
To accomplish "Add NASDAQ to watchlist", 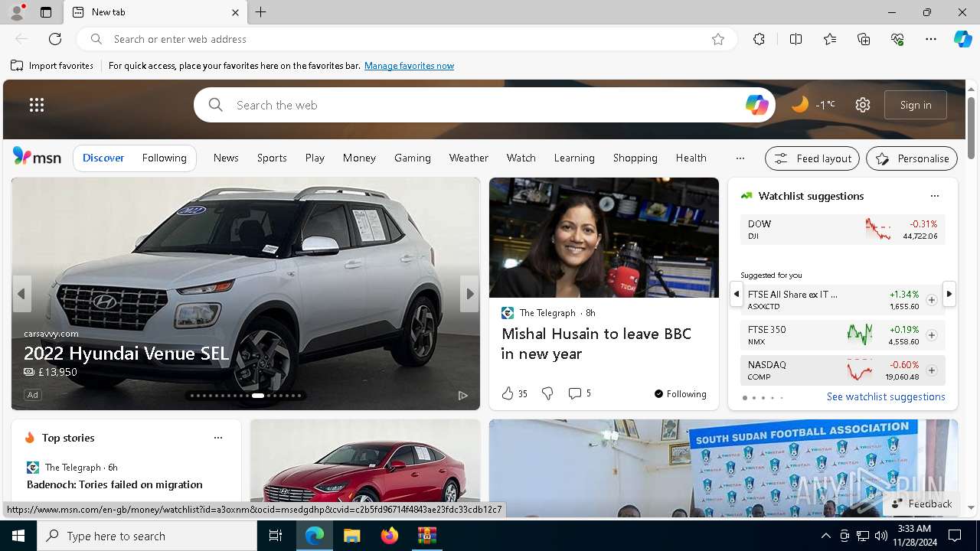I will 932,370.
